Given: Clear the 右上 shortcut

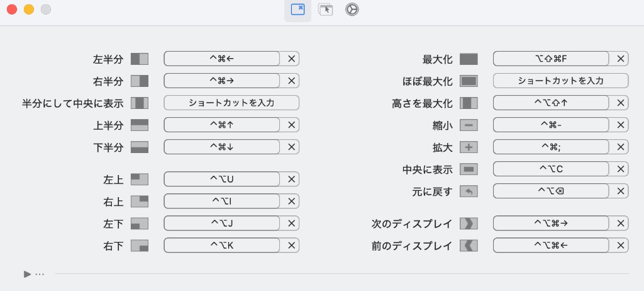Looking at the screenshot, I should [x=291, y=201].
